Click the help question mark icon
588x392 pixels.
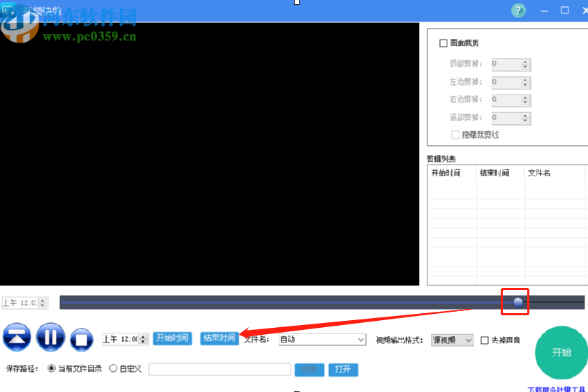(x=518, y=10)
